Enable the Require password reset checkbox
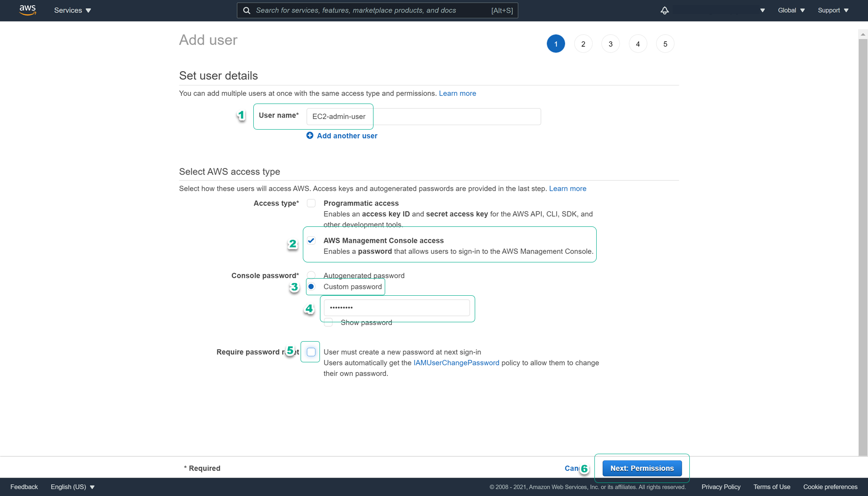 (x=311, y=352)
